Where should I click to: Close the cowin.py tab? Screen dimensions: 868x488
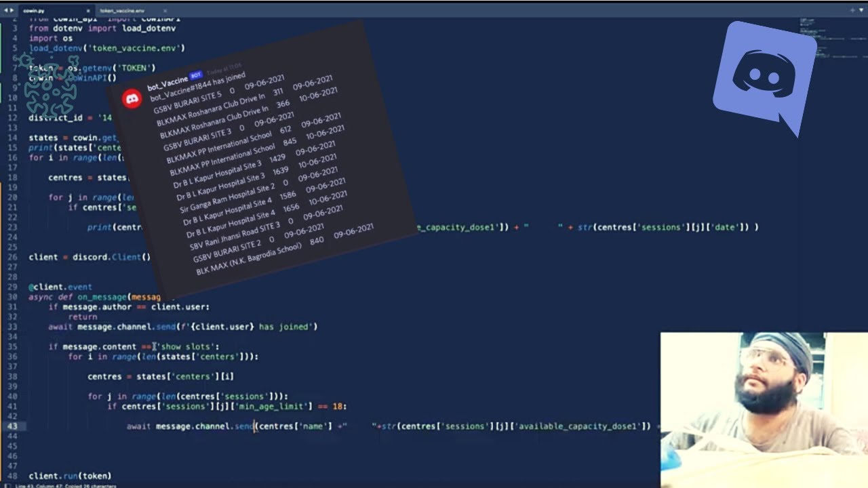tap(88, 11)
